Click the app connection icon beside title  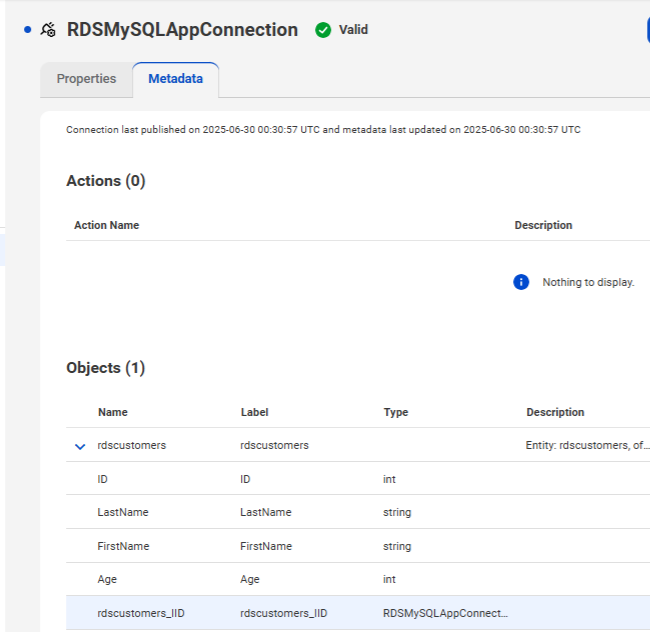pyautogui.click(x=48, y=30)
